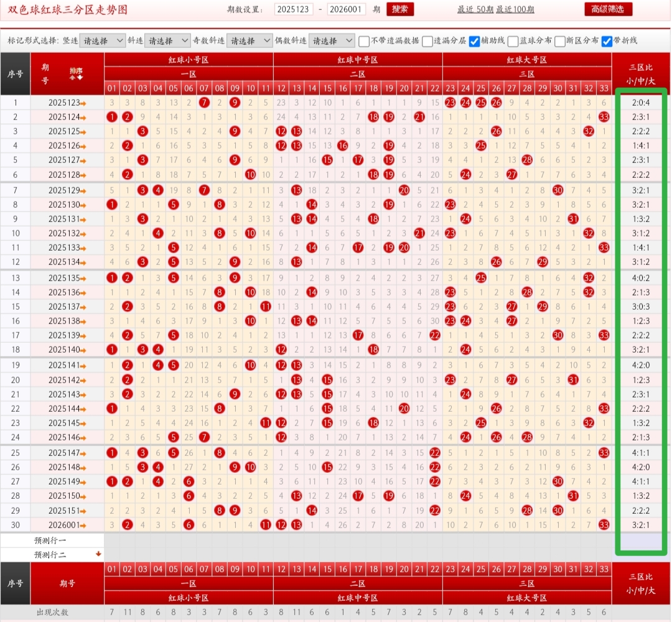Image resolution: width=672 pixels, height=622 pixels.
Task: Click period number 2025141
Action: [64, 365]
